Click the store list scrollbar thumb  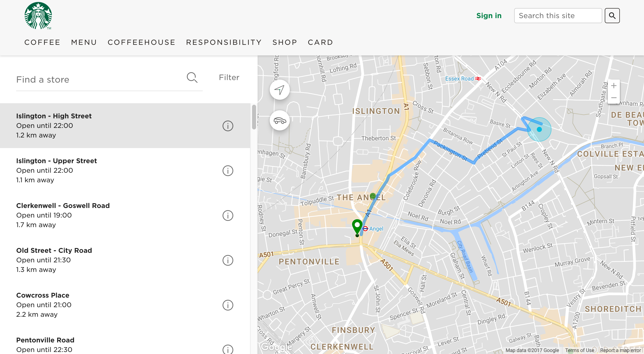pos(254,117)
